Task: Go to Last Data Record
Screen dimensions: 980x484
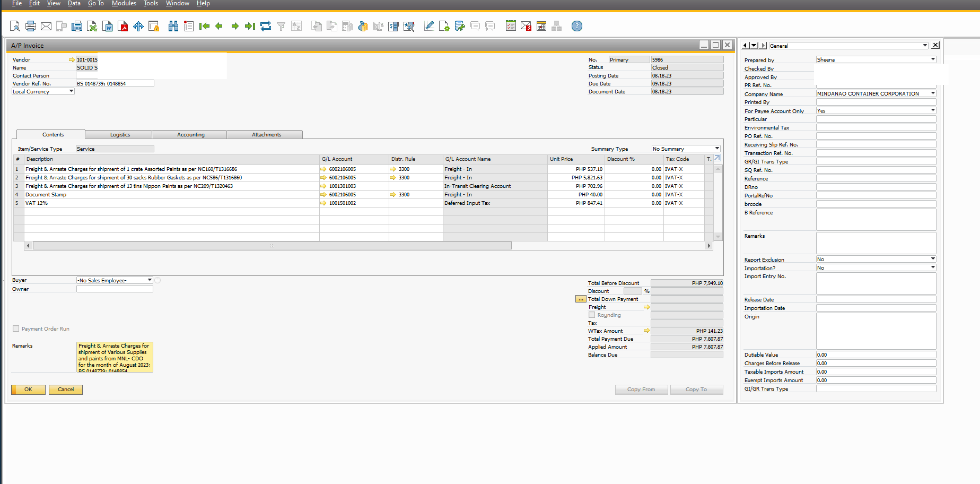Action: (x=250, y=26)
